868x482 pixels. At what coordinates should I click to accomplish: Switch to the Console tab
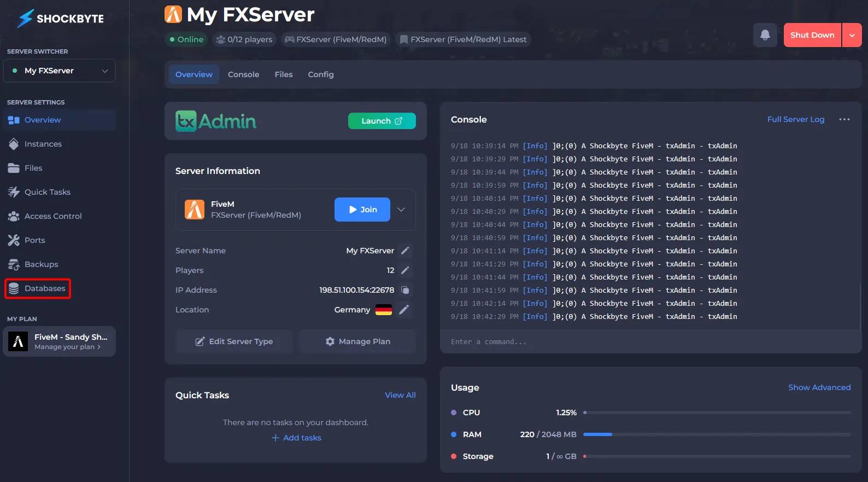243,74
